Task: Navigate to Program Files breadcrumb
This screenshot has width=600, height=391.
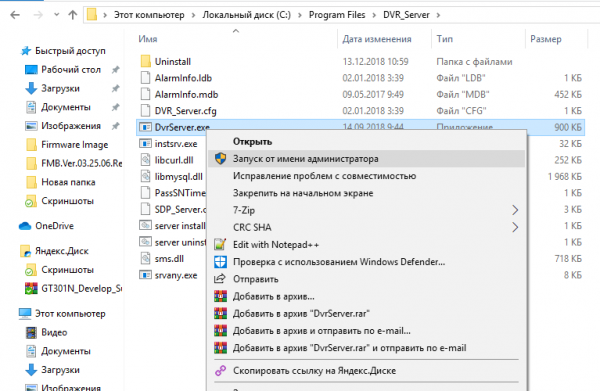Action: coord(337,15)
